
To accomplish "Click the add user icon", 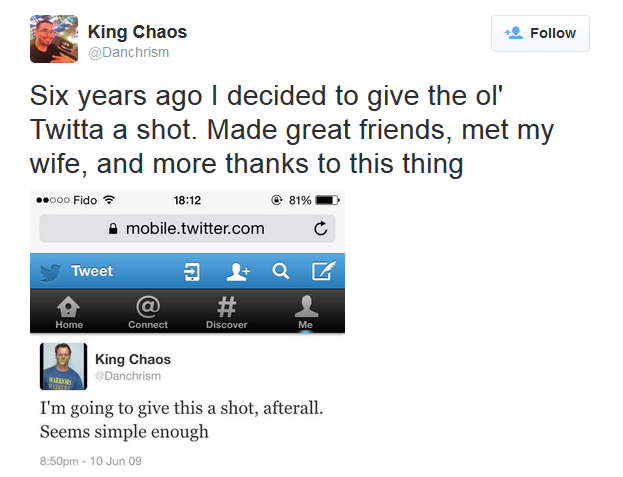I will click(238, 271).
